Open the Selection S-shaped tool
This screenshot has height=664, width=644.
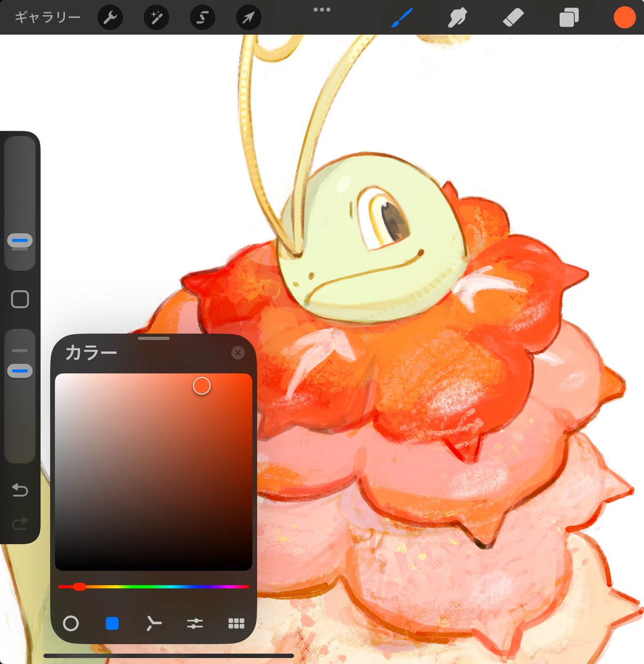coord(202,18)
